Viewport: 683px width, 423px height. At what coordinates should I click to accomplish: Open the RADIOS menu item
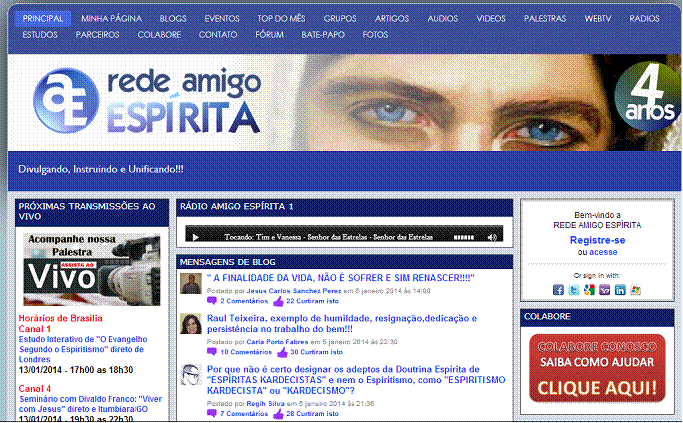tap(644, 19)
